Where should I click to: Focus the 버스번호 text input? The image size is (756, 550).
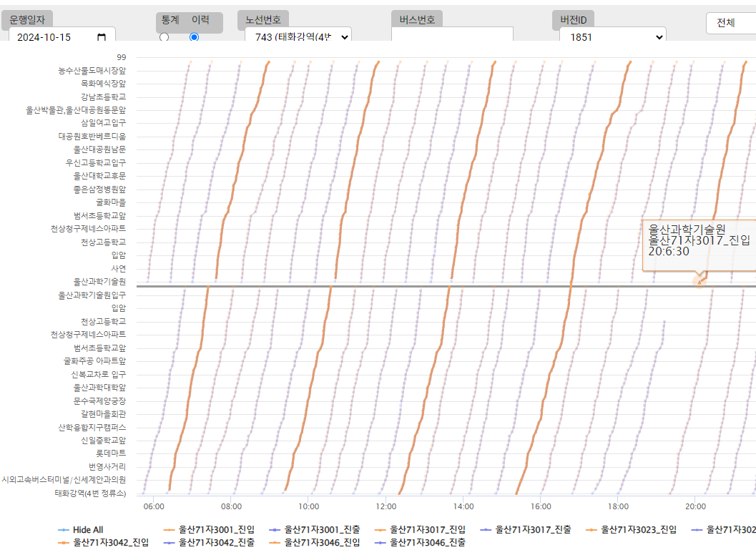pos(452,36)
